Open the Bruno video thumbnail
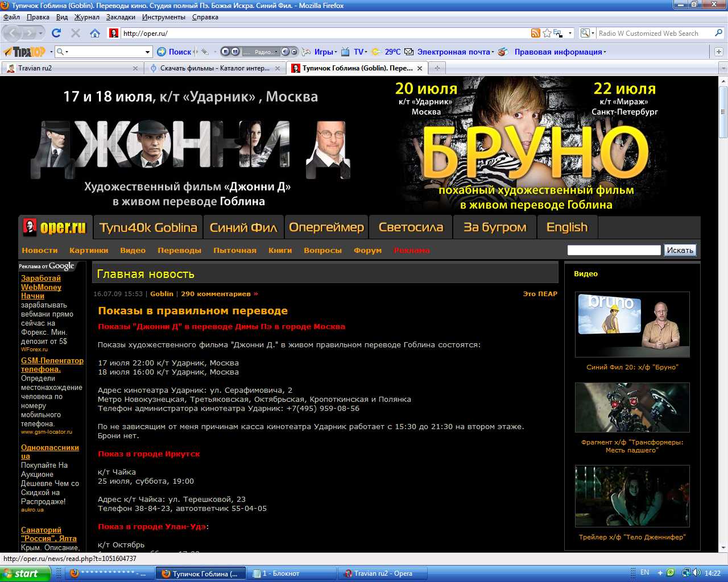 coord(632,325)
